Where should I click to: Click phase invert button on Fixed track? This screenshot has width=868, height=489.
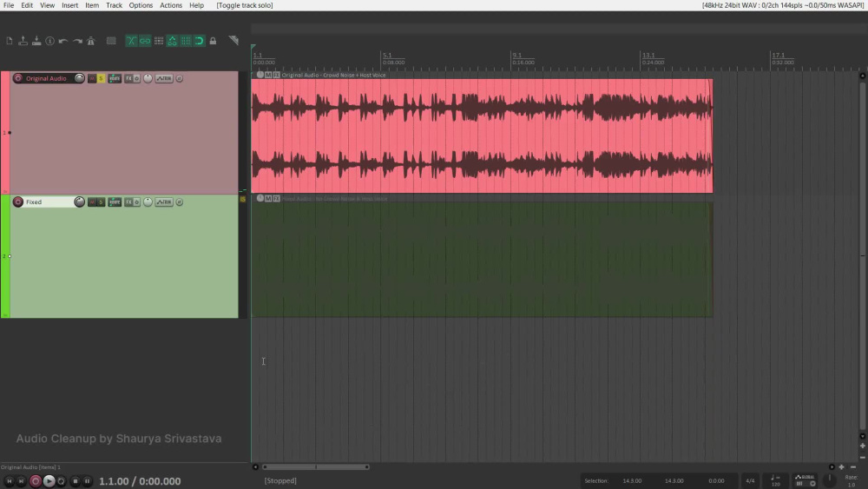click(180, 202)
